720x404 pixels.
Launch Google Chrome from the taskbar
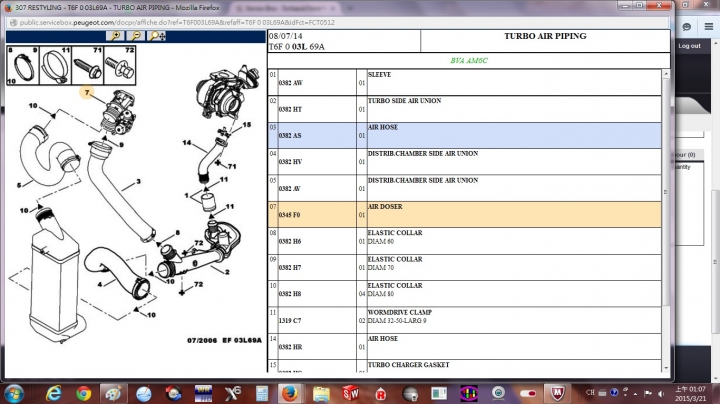(84, 393)
